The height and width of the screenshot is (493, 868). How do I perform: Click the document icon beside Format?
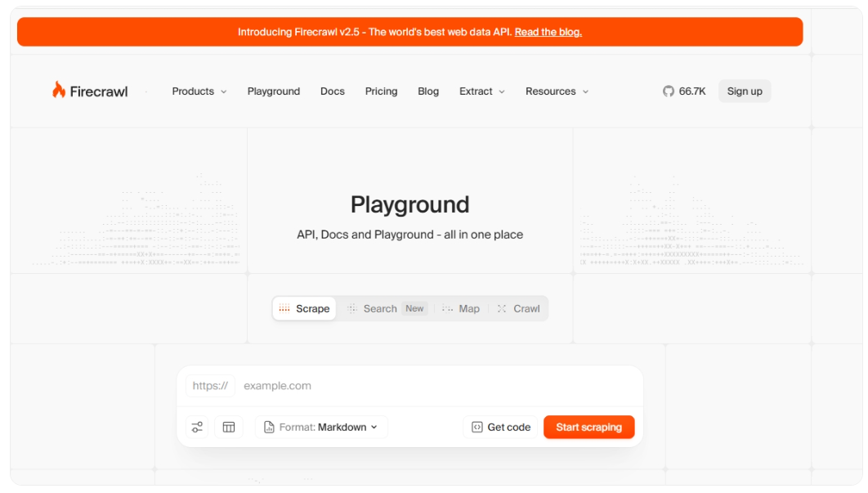(267, 426)
